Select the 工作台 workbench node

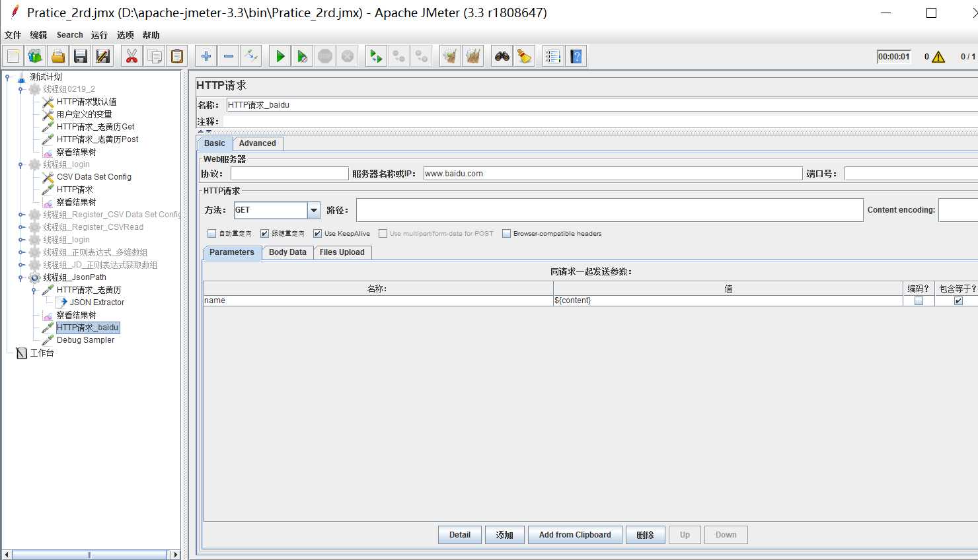point(42,353)
